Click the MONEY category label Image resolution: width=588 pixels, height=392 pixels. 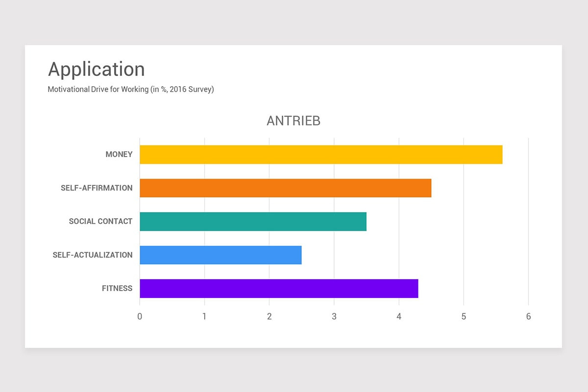point(119,154)
